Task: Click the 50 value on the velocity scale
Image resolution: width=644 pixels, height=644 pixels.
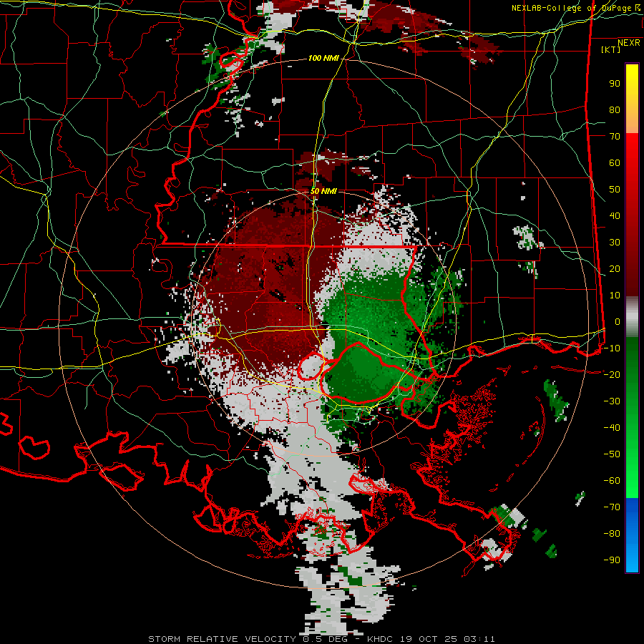Action: (615, 190)
